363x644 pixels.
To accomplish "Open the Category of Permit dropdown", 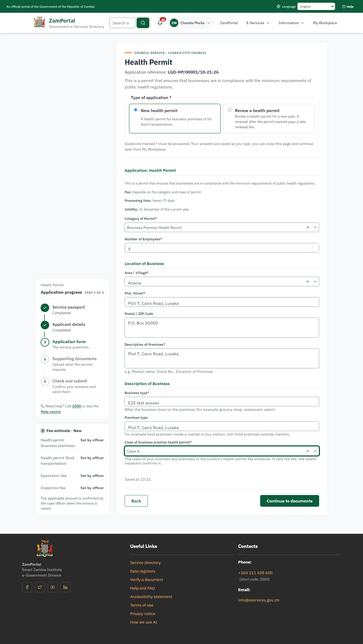I will (x=315, y=227).
